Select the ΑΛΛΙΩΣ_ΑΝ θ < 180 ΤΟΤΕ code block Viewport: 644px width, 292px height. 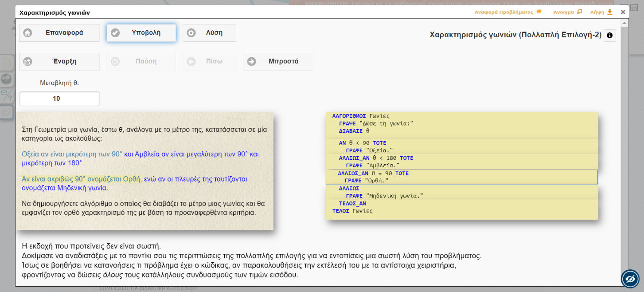pyautogui.click(x=461, y=162)
